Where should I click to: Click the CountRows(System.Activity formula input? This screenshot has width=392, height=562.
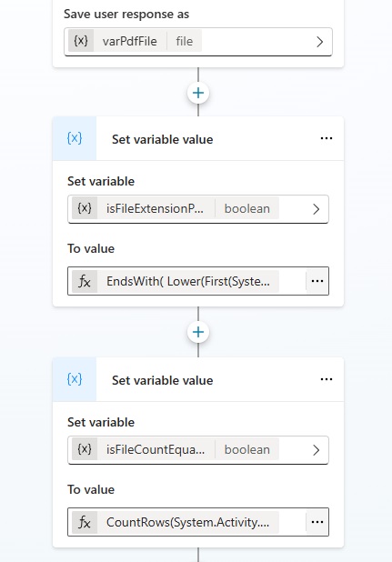pos(187,522)
